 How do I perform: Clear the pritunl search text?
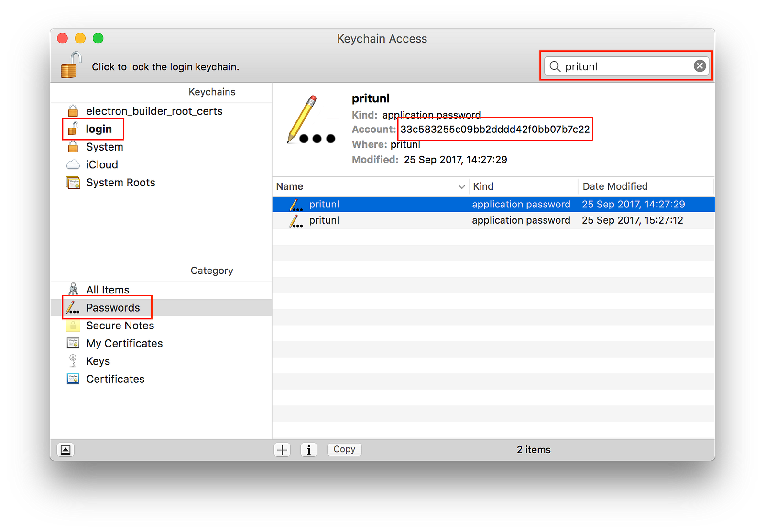coord(699,66)
